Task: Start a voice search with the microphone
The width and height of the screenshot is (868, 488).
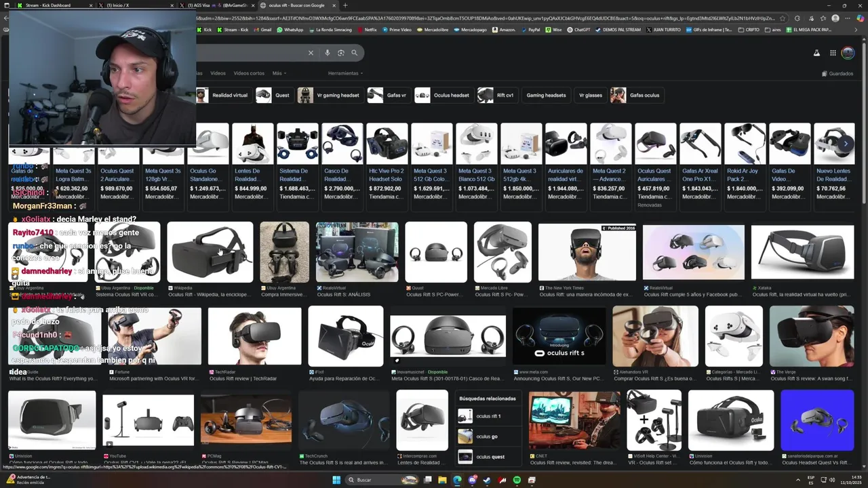Action: (x=328, y=53)
